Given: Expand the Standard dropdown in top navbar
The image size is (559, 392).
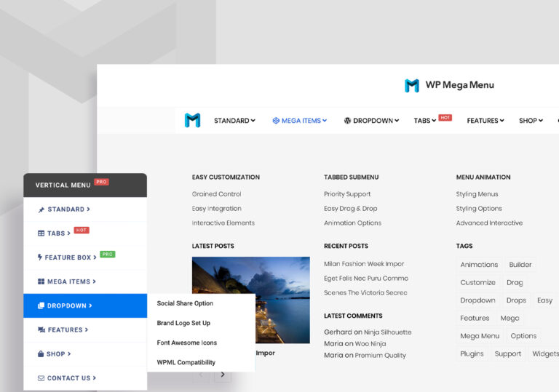Looking at the screenshot, I should (234, 121).
